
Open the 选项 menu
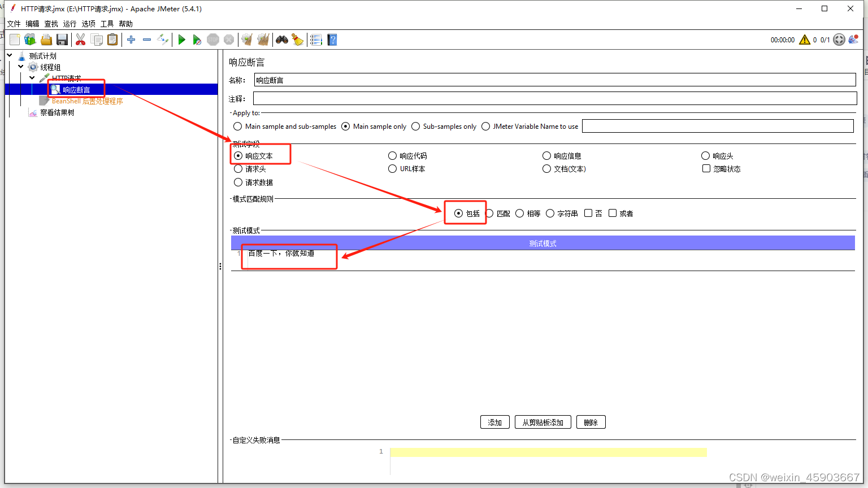click(x=88, y=24)
